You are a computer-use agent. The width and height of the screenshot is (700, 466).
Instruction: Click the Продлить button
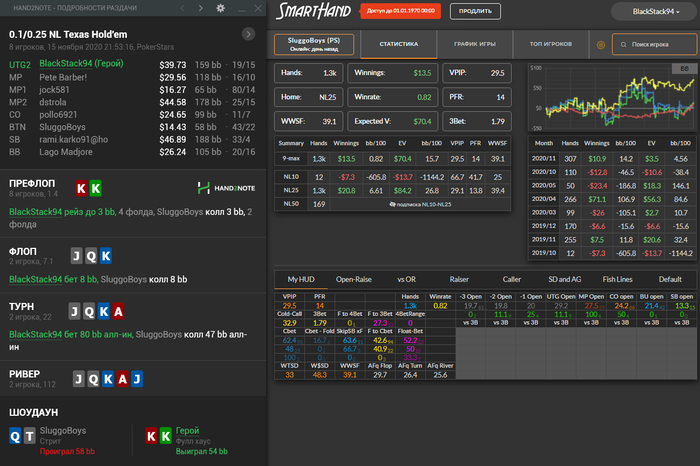click(474, 12)
